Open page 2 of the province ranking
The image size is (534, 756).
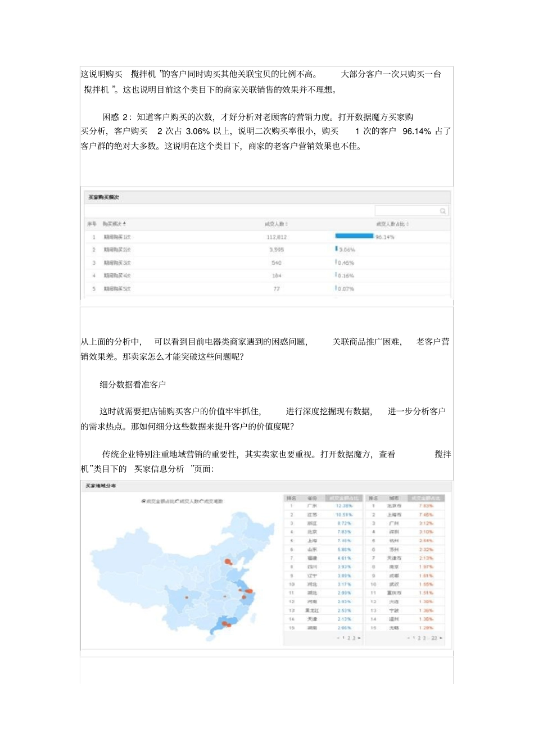(x=349, y=638)
